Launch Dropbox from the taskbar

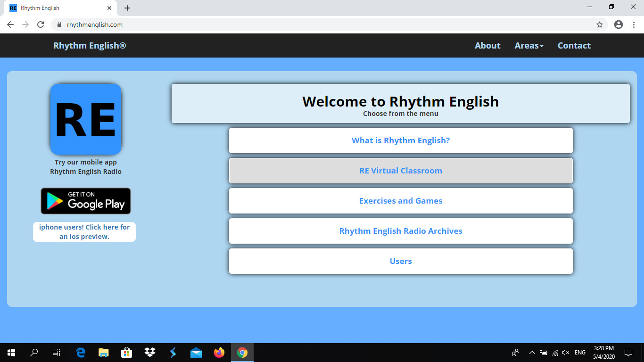click(x=150, y=352)
